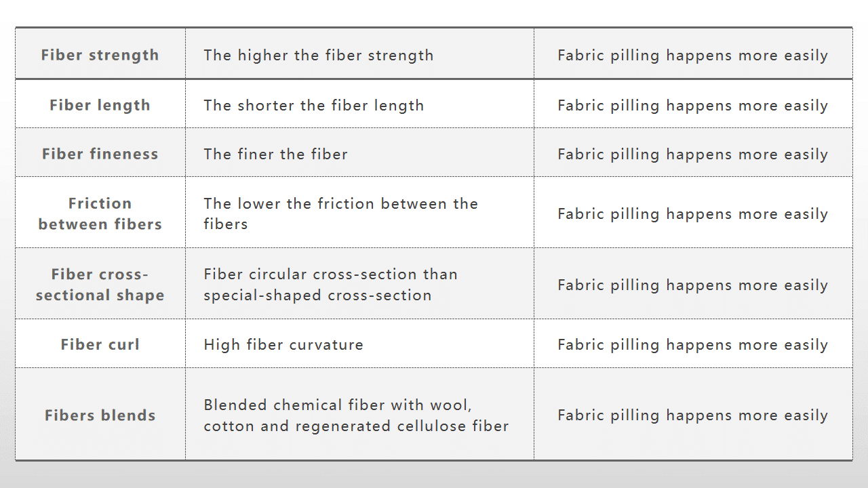Click the "Fiber fineness" label cell
This screenshot has width=868, height=488.
pyautogui.click(x=100, y=154)
